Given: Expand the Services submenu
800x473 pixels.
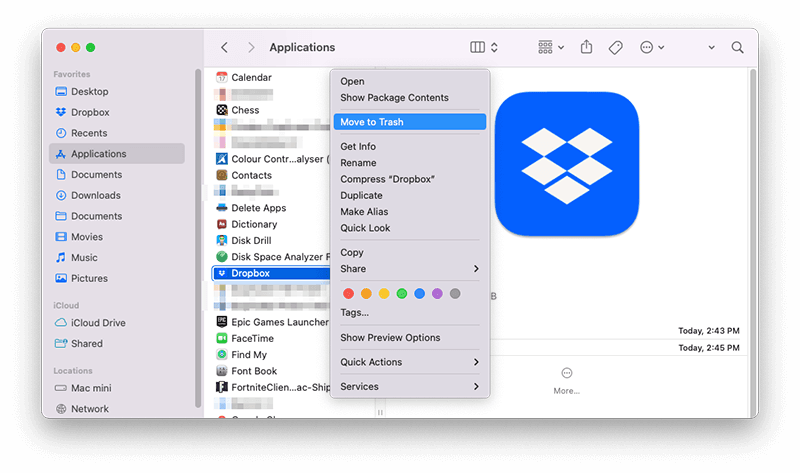Looking at the screenshot, I should (410, 387).
